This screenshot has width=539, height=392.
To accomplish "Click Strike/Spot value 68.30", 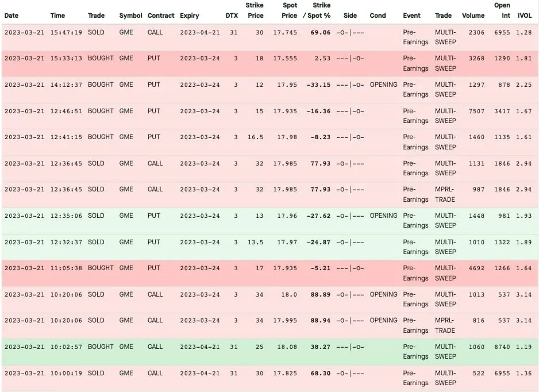I will point(321,373).
